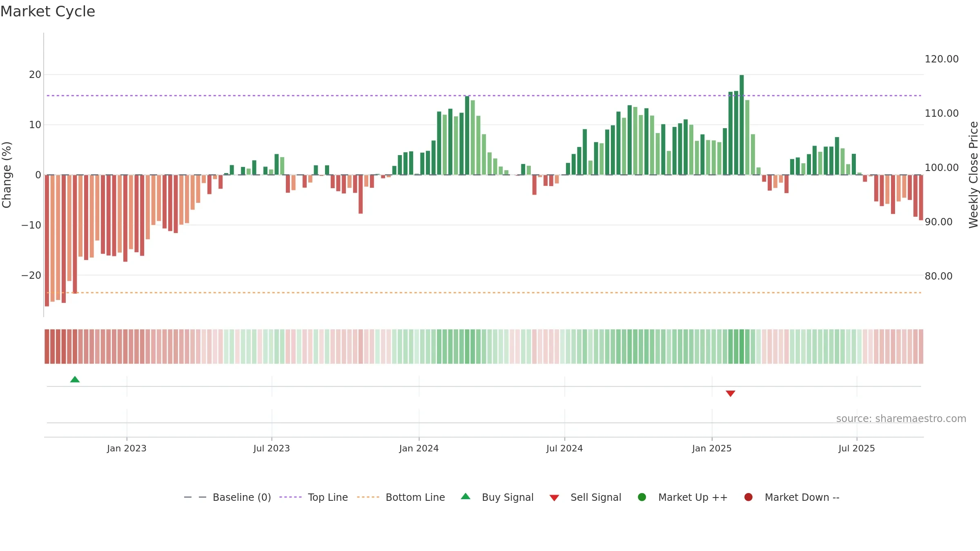Image resolution: width=980 pixels, height=551 pixels.
Task: Toggle the Sell Signal legend entry
Action: pos(585,497)
